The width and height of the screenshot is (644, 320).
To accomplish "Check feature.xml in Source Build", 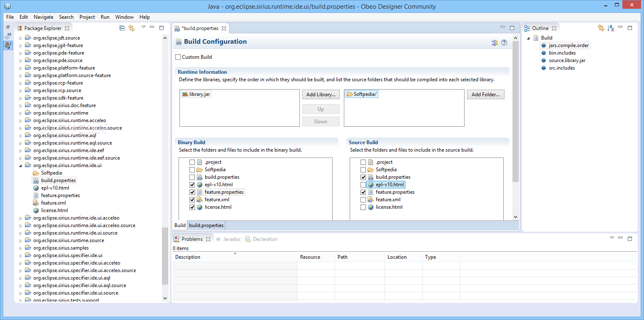I will 363,200.
